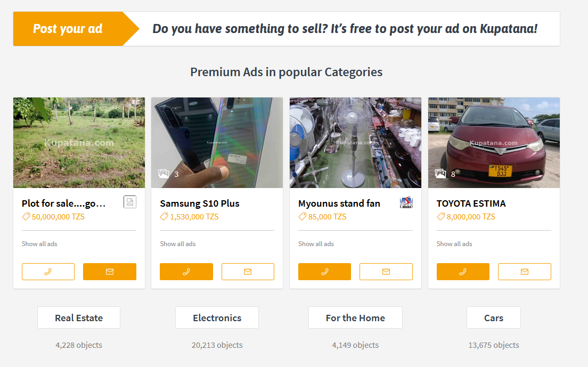Email the Samsung S10 Plus seller
The height and width of the screenshot is (367, 588).
click(248, 272)
